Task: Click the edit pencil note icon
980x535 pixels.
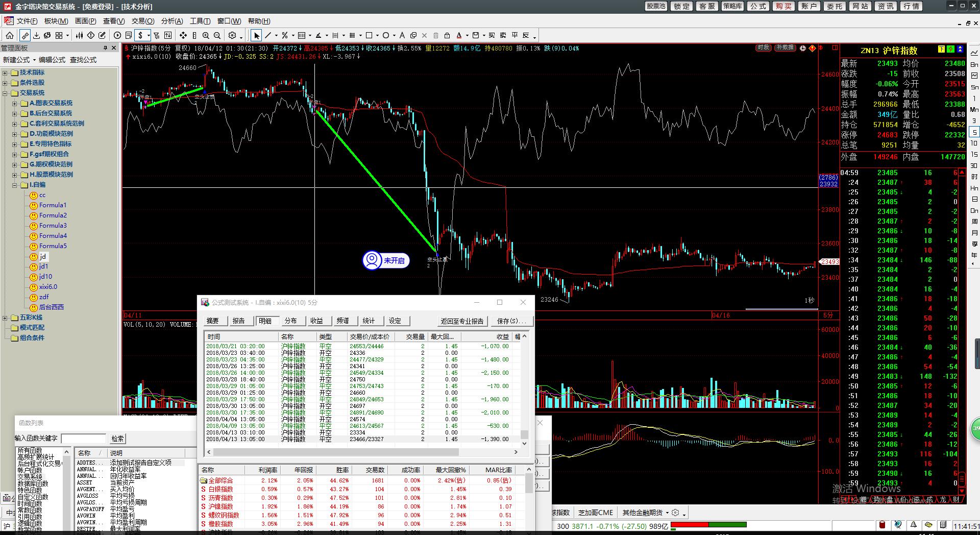Action: point(102,35)
